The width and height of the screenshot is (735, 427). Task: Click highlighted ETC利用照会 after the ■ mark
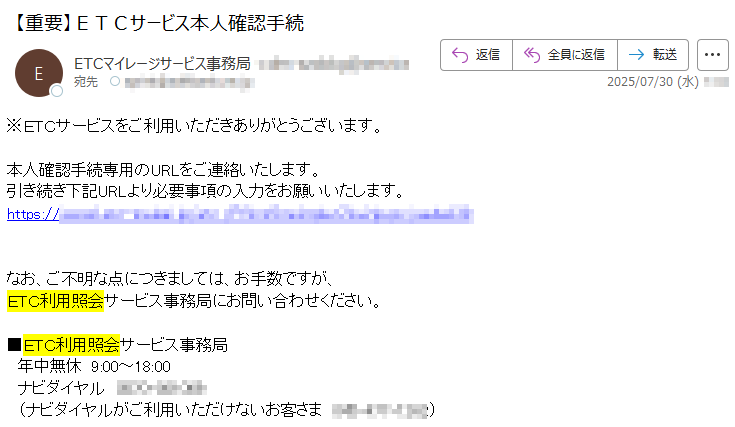tap(71, 345)
